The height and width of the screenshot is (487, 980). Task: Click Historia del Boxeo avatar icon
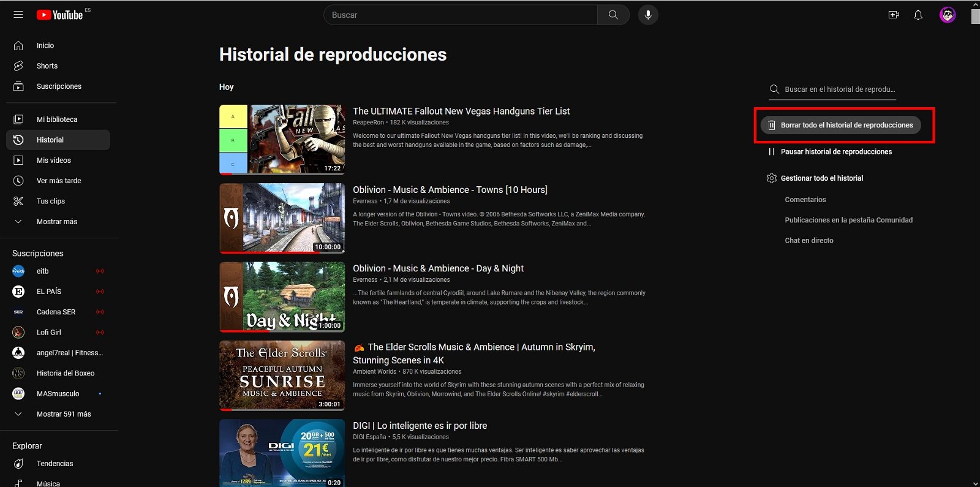click(x=18, y=373)
